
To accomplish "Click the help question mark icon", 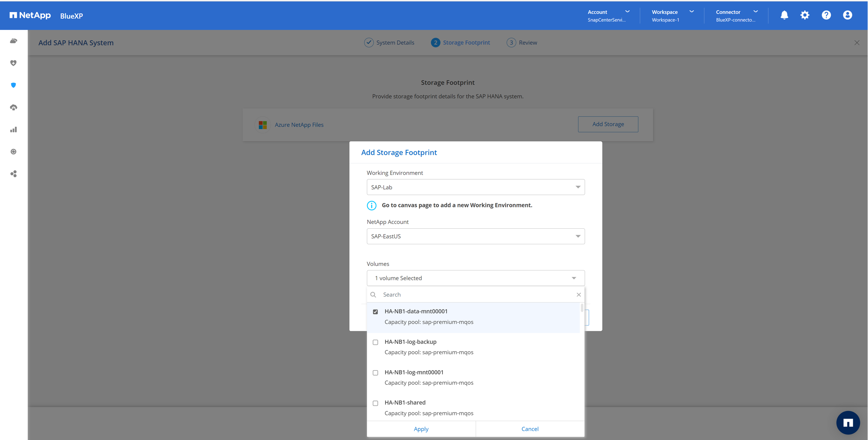I will (826, 15).
